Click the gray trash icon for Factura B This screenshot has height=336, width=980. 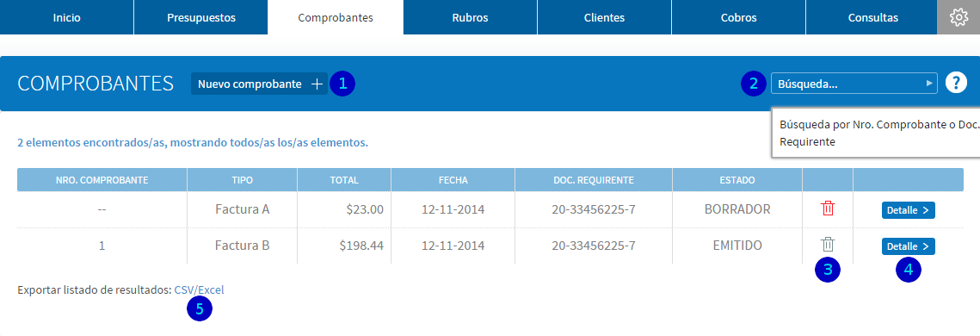pos(828,246)
